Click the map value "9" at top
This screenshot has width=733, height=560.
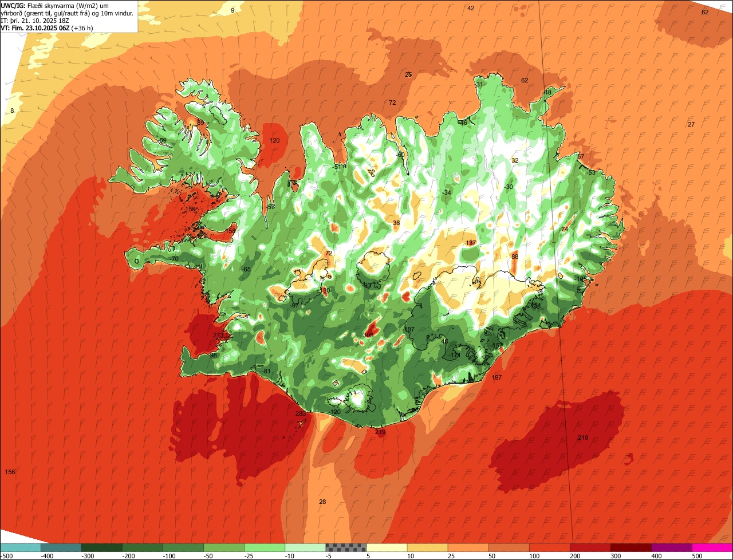click(232, 10)
